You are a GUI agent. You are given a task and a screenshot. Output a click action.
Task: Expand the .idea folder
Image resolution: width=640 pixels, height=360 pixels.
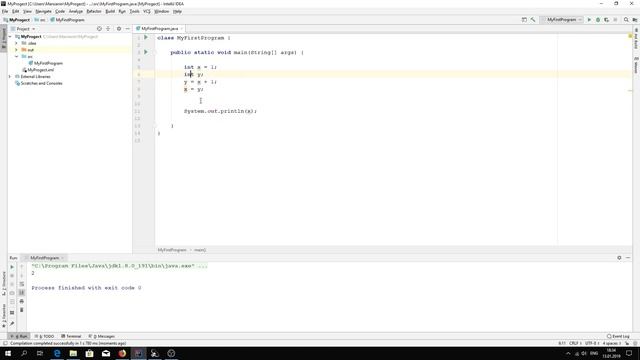tap(16, 43)
